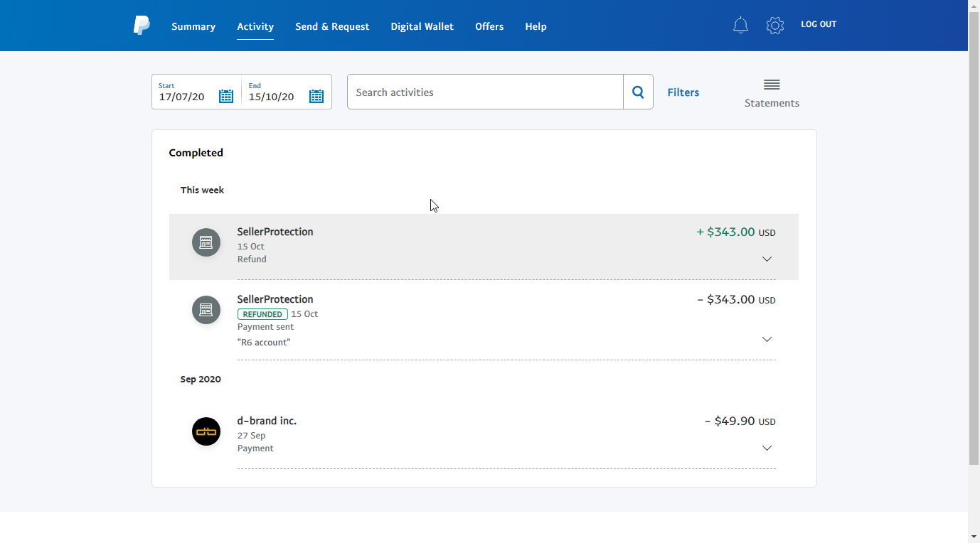Click the page's vertical scrollbar down arrow
Screen dimensions: 980x543
974,536
